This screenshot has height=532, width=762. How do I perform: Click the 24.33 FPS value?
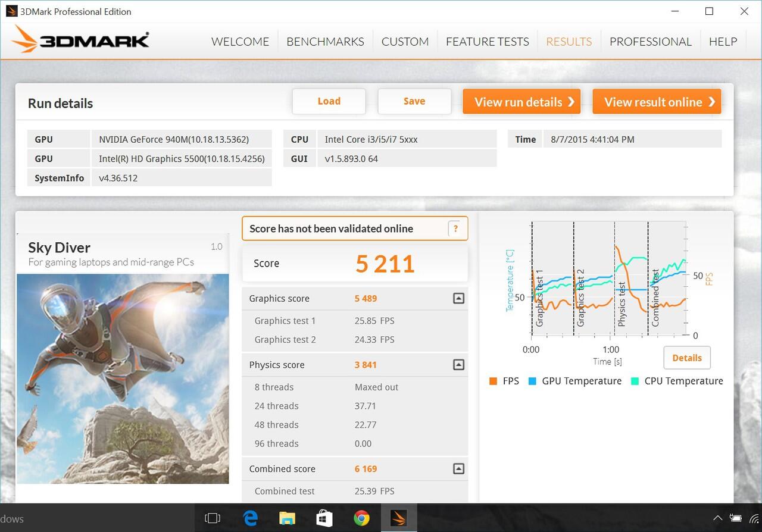point(374,340)
